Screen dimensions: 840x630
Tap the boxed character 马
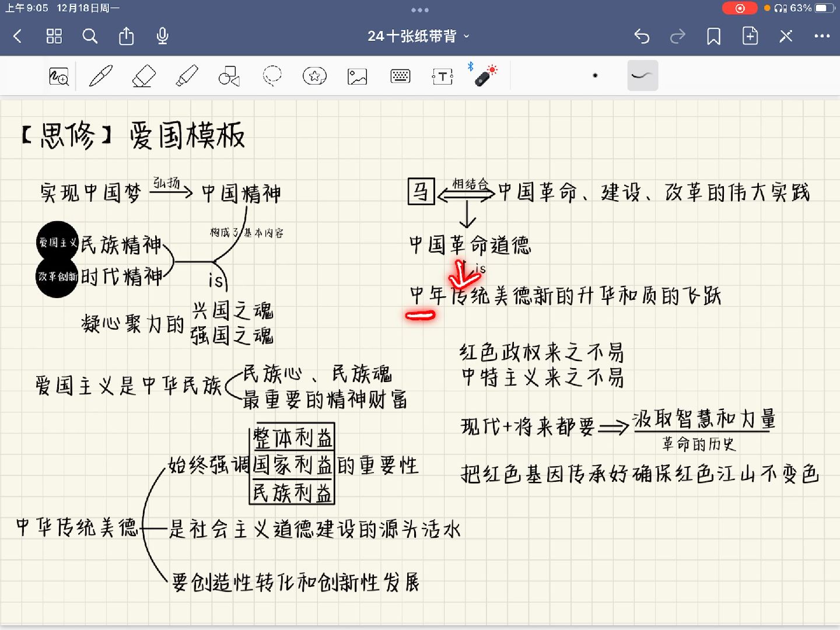click(x=421, y=191)
